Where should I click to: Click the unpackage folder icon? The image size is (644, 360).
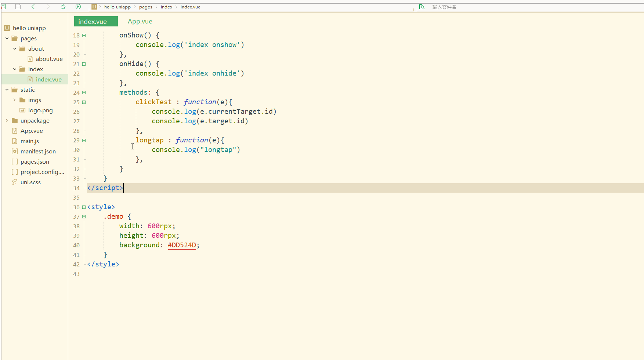click(x=15, y=120)
